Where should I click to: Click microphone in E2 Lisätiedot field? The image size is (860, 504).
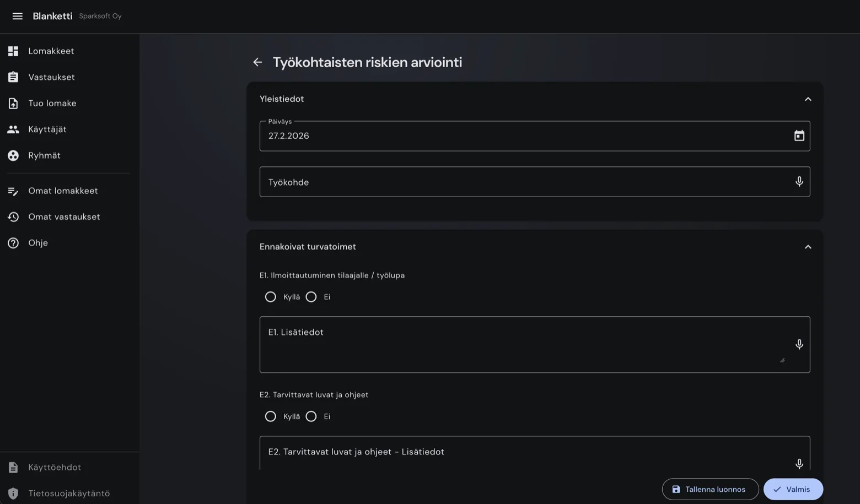pyautogui.click(x=799, y=464)
